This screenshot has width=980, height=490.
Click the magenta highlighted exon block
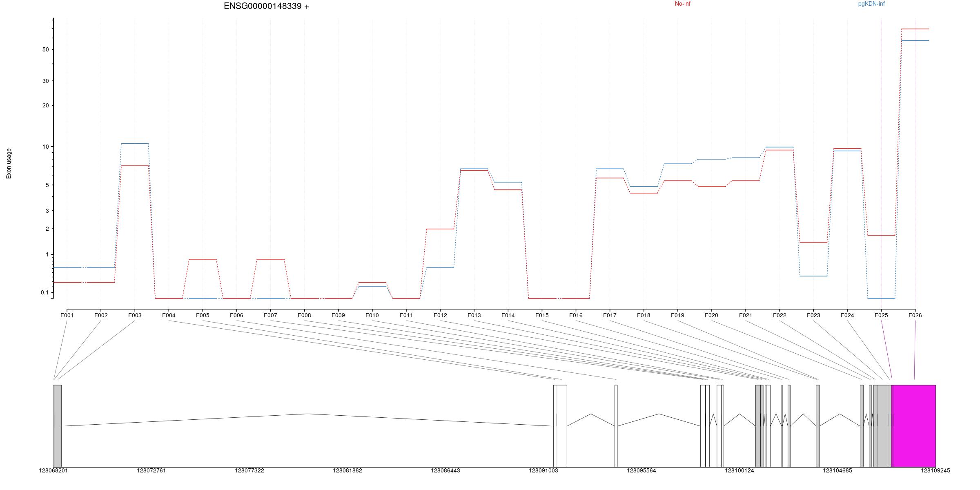(914, 426)
